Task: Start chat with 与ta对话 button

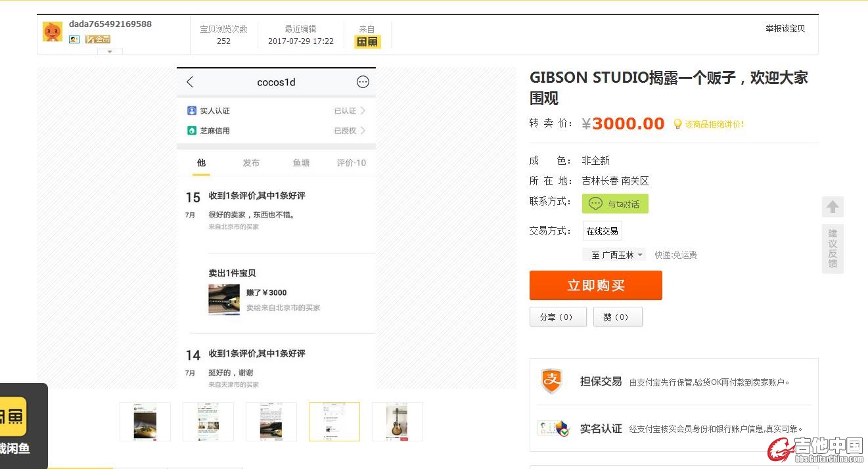Action: click(x=615, y=204)
